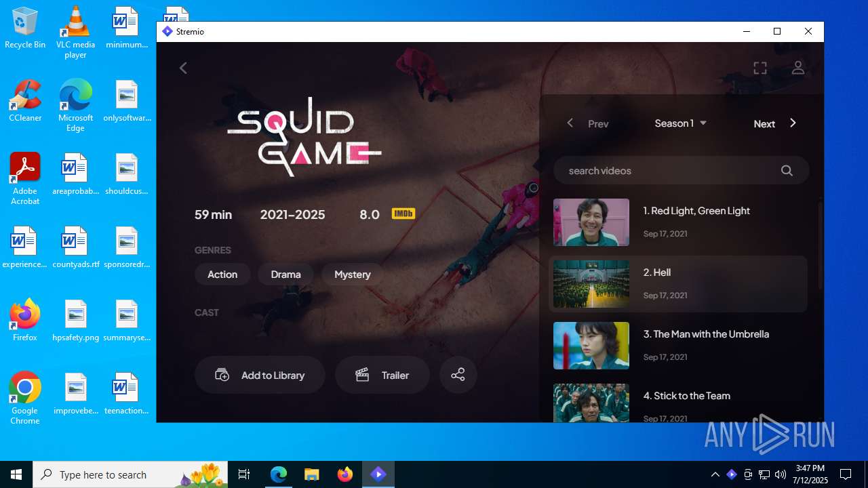This screenshot has height=488, width=868.
Task: Open episode 1. Red Light, Green Light
Action: [678, 222]
